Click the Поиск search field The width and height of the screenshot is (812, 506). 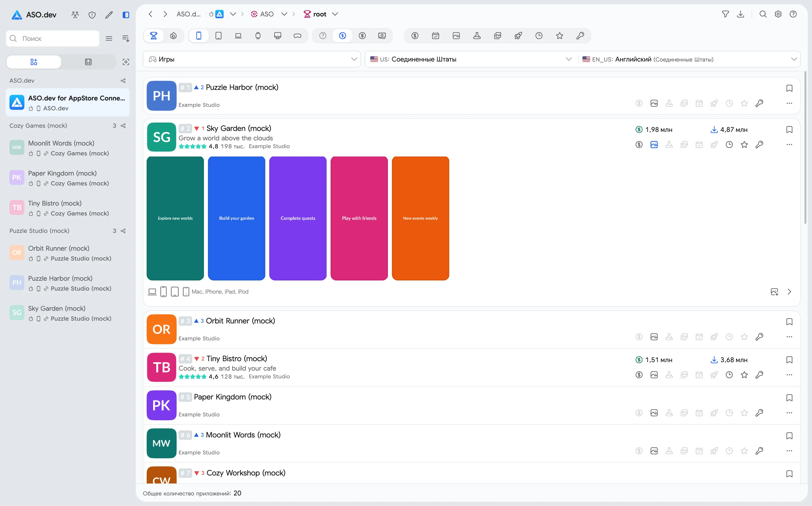(53, 38)
